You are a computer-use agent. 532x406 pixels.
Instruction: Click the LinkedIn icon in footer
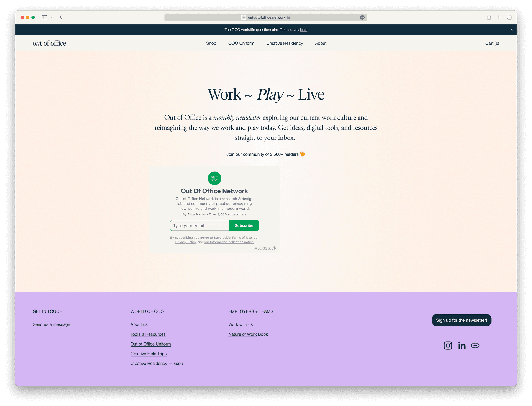point(461,346)
